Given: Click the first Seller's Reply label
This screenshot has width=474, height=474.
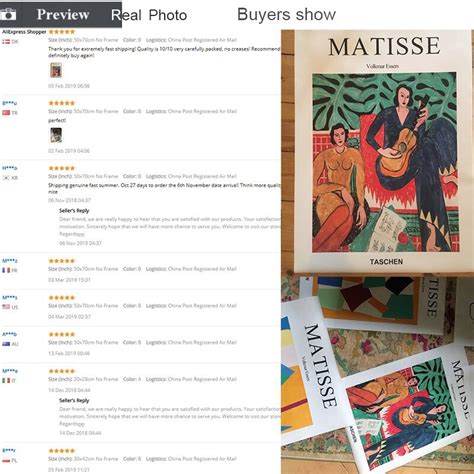Looking at the screenshot, I should 74,211.
